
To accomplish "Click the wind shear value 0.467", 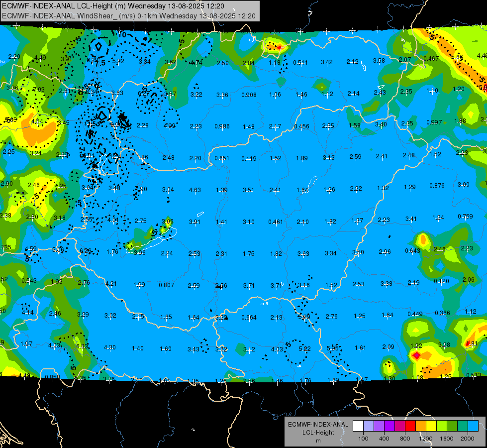I will pyautogui.click(x=431, y=58).
